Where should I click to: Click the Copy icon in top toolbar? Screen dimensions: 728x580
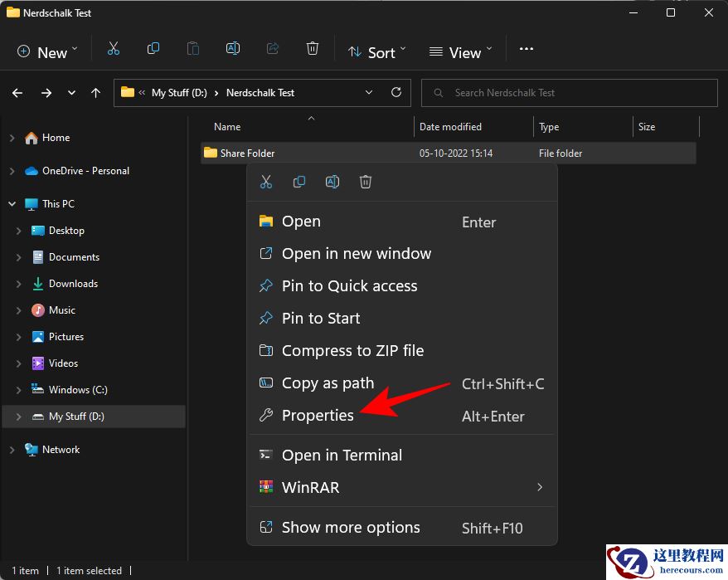pyautogui.click(x=153, y=49)
